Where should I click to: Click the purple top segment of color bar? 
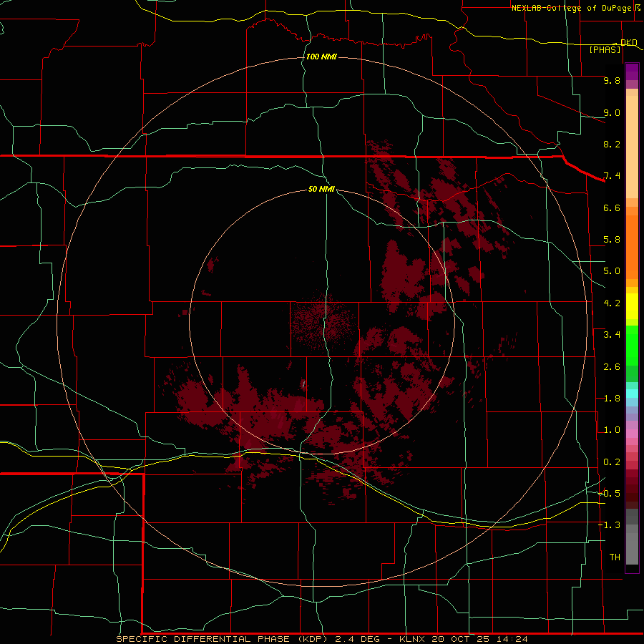[632, 72]
